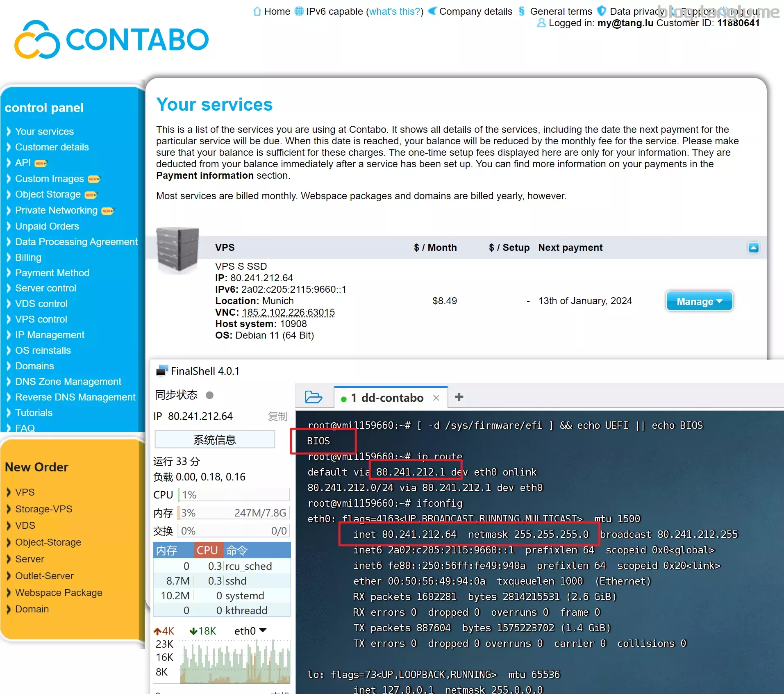Open the Manage dropdown for VPS S SSD
784x694 pixels.
pyautogui.click(x=699, y=301)
